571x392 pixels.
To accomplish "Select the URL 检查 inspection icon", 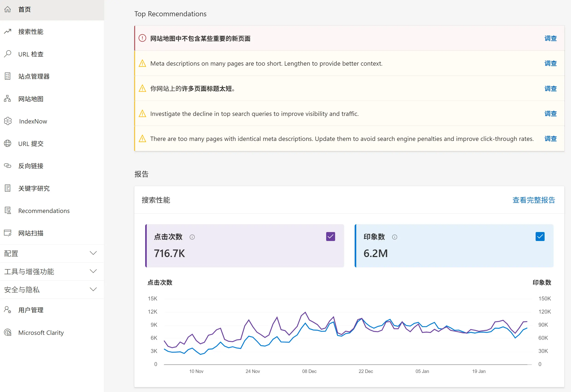I will pyautogui.click(x=8, y=54).
